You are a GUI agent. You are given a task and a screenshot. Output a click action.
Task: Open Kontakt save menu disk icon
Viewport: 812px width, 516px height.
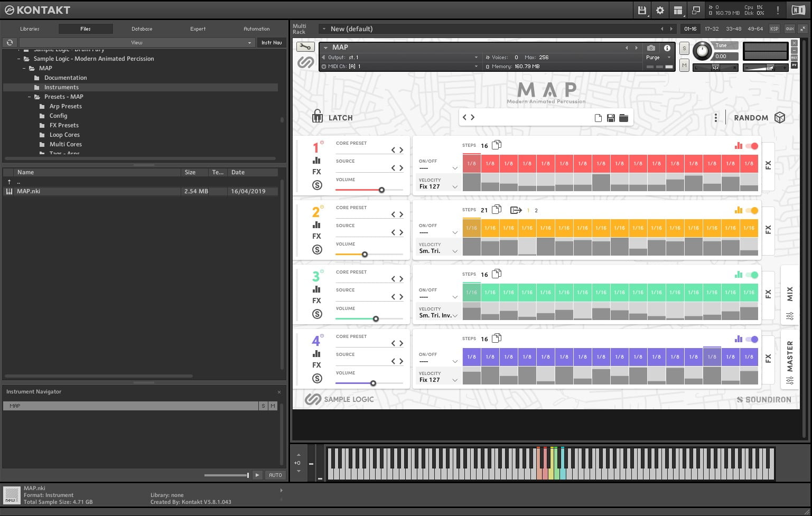[642, 10]
